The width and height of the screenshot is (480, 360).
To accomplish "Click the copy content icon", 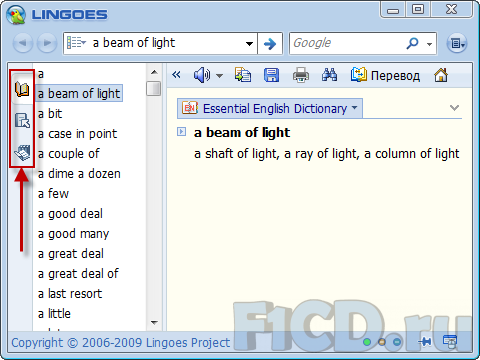I will point(243,75).
